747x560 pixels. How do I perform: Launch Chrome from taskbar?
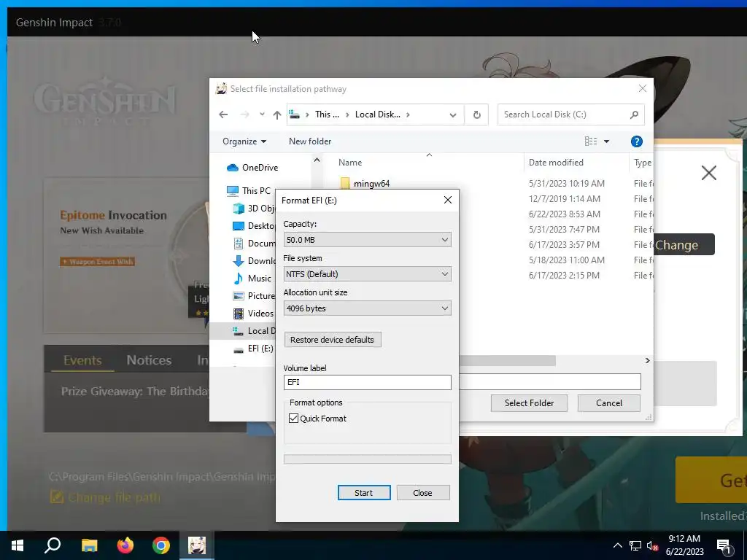click(161, 545)
